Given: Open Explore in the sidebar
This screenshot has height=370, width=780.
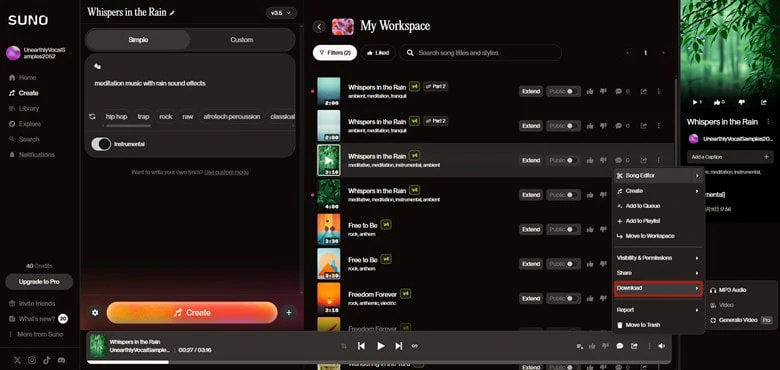Looking at the screenshot, I should click(x=25, y=124).
